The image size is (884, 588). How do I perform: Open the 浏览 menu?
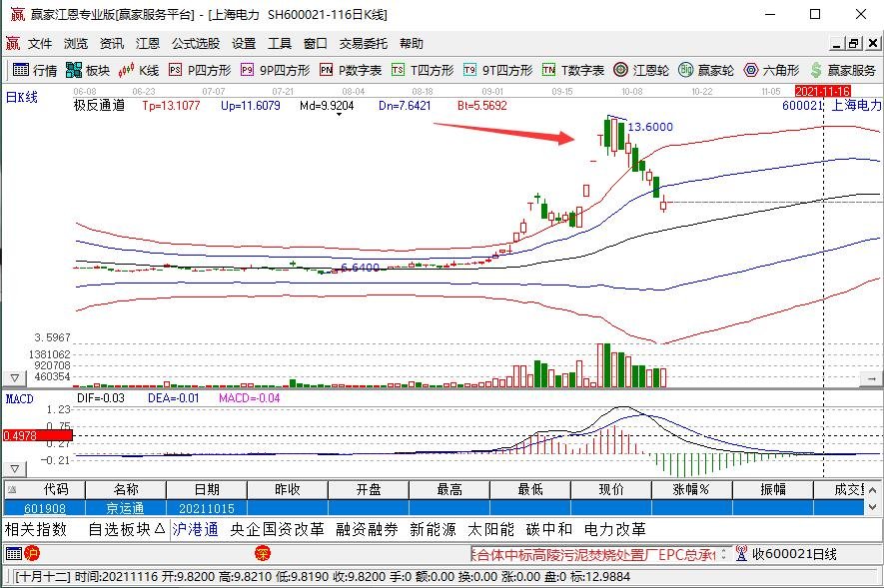(x=76, y=43)
